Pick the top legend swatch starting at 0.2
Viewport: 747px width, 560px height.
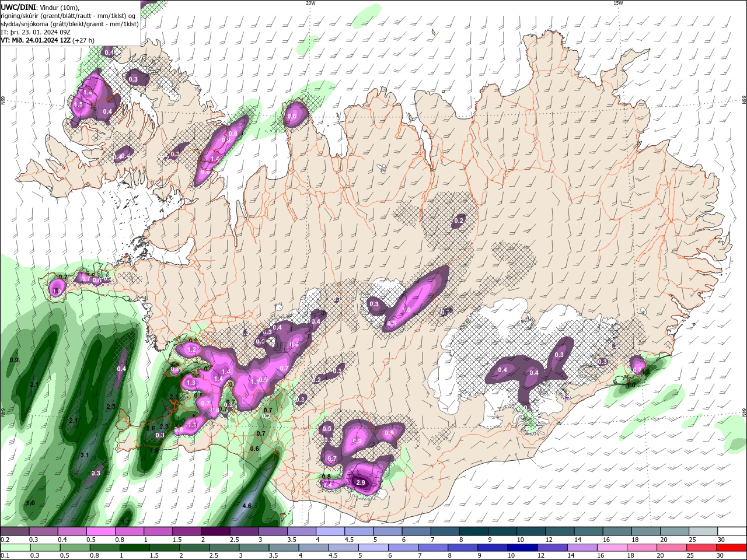15,531
